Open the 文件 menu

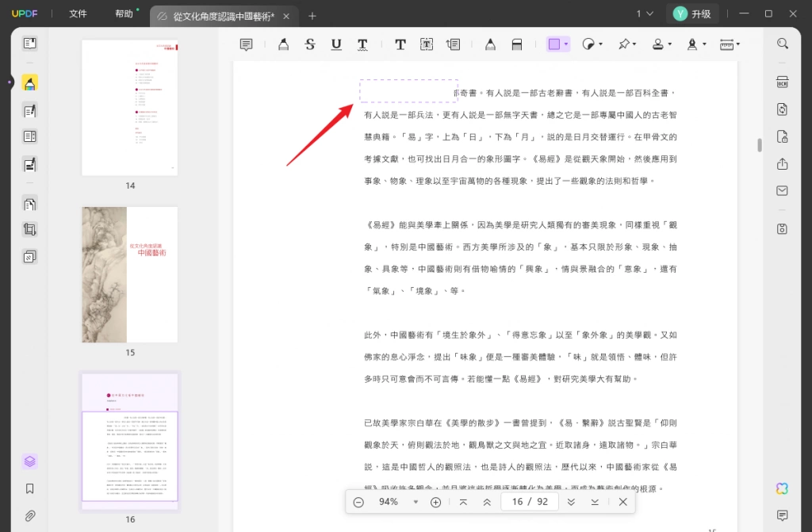click(x=78, y=14)
